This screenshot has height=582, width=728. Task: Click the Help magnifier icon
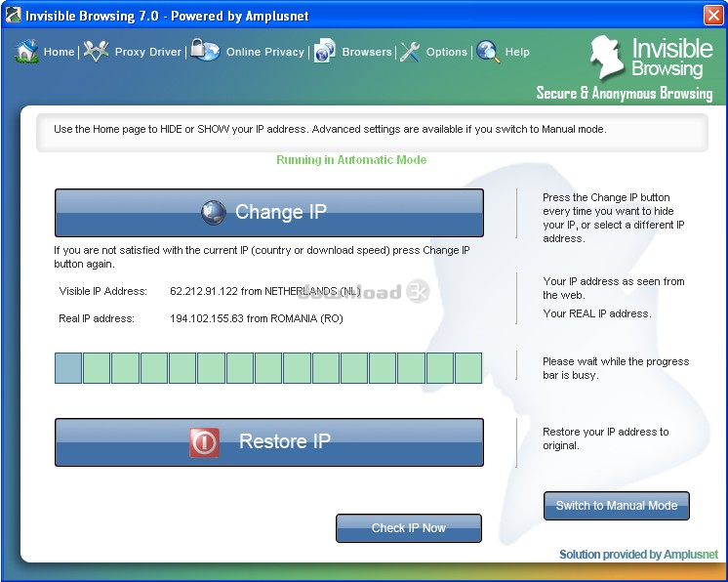click(488, 52)
